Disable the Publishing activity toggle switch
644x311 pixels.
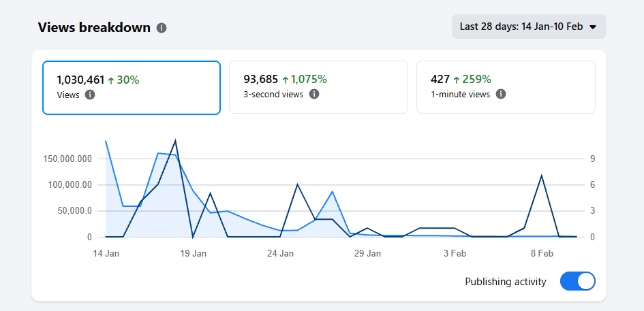point(577,281)
